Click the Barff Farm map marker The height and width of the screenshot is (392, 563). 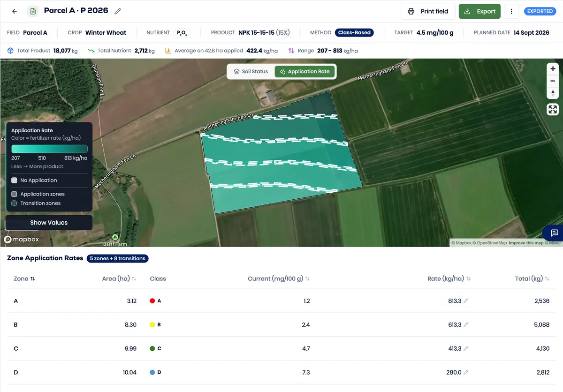[x=115, y=237]
